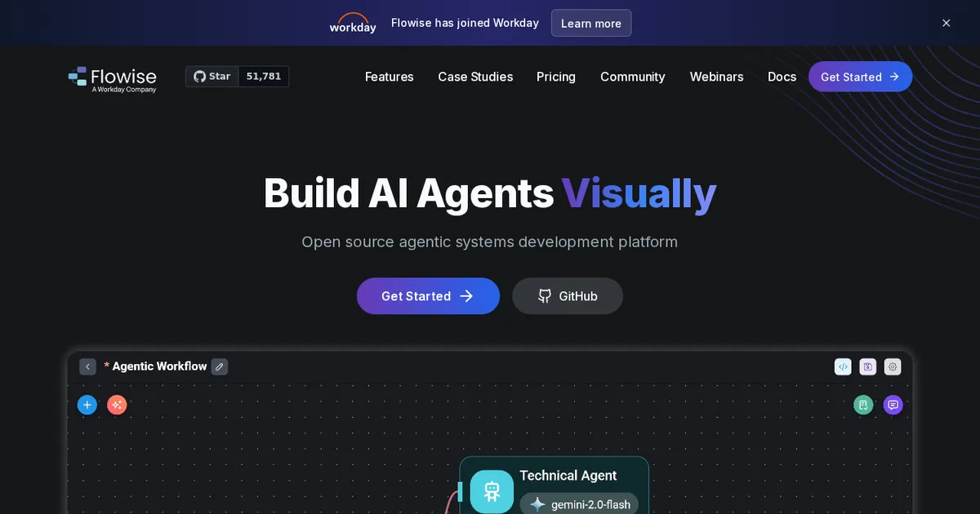
Task: Dismiss the Workday announcement banner
Action: click(x=946, y=23)
